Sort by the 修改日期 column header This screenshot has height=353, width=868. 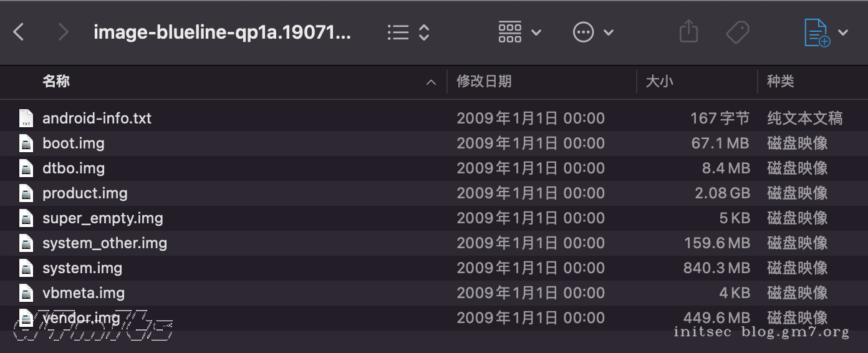tap(484, 81)
